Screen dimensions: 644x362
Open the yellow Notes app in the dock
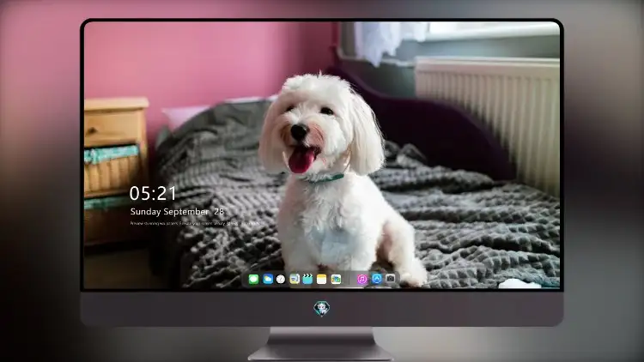tap(322, 279)
